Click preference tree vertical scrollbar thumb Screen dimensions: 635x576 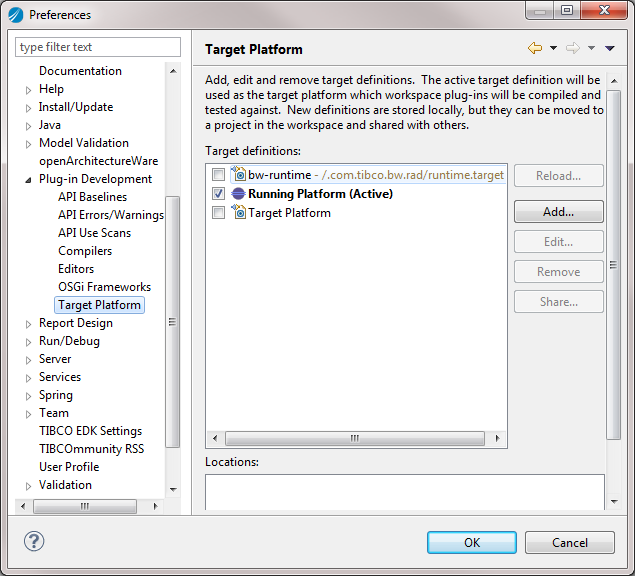(x=173, y=322)
